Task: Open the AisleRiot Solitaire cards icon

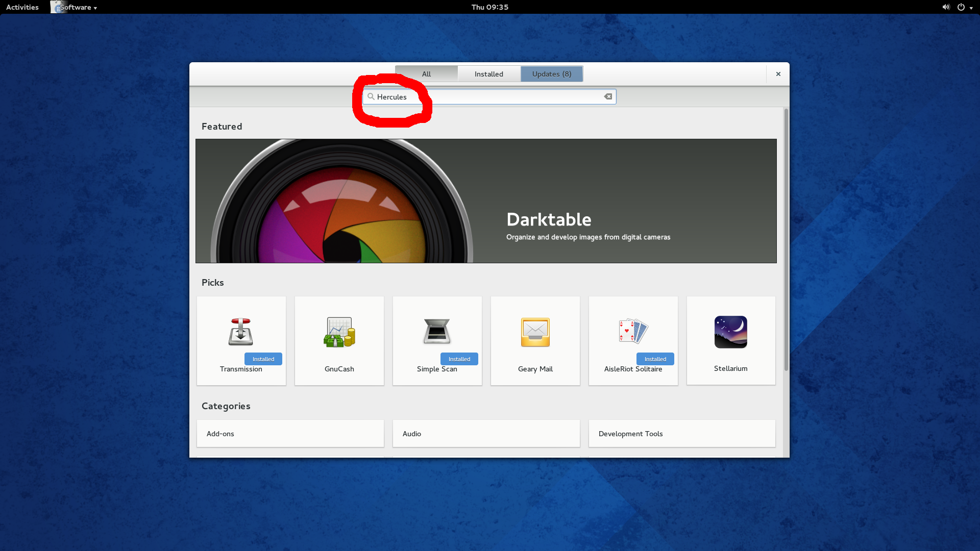Action: (633, 332)
